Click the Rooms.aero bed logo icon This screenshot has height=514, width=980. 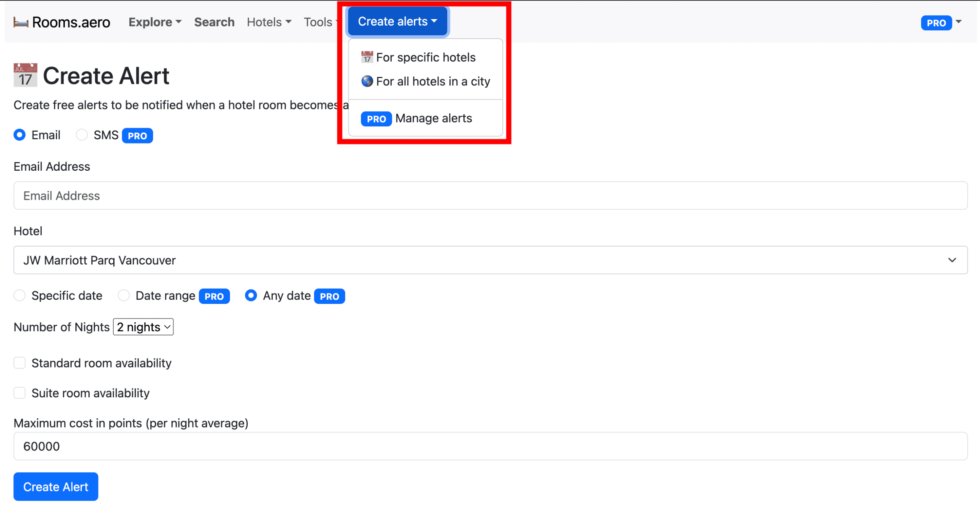[21, 23]
